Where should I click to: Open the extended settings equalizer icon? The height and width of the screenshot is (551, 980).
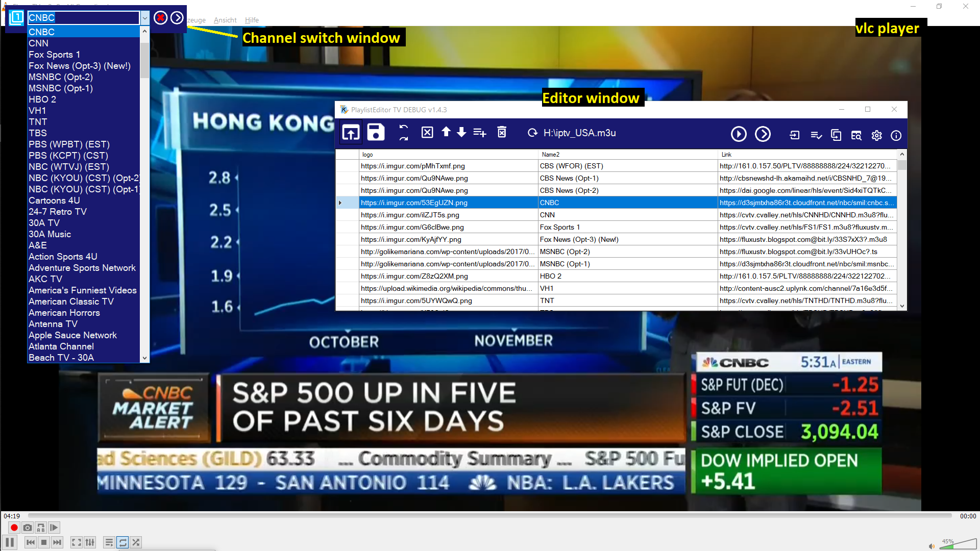coord(90,542)
